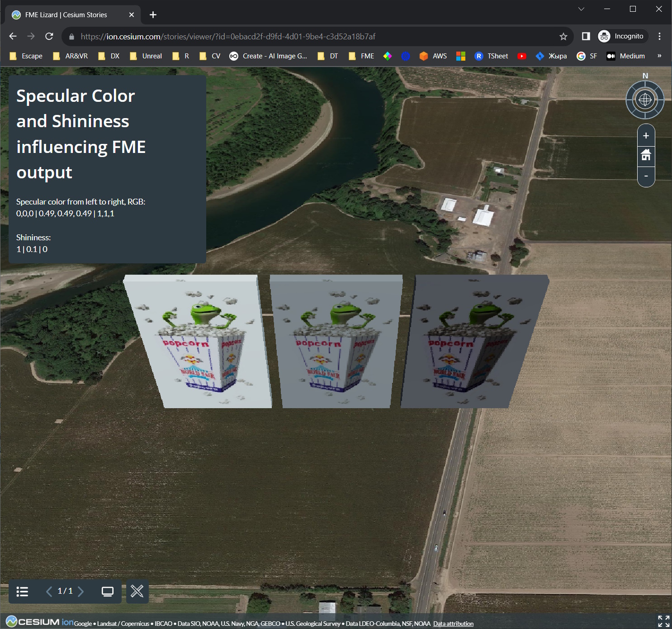Click the Specular Color story title
Viewport: 672px width, 629px height.
point(81,134)
